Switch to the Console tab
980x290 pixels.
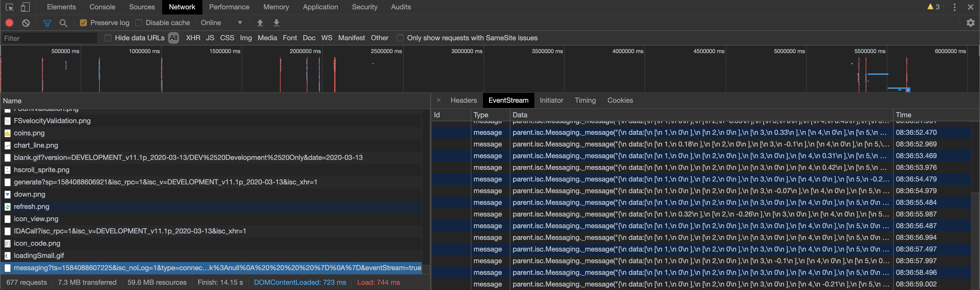[102, 7]
